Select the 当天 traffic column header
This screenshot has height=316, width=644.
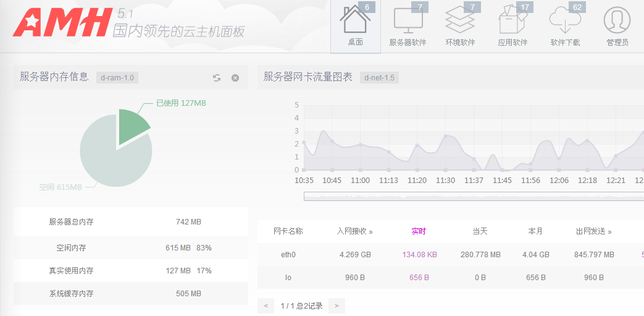480,231
